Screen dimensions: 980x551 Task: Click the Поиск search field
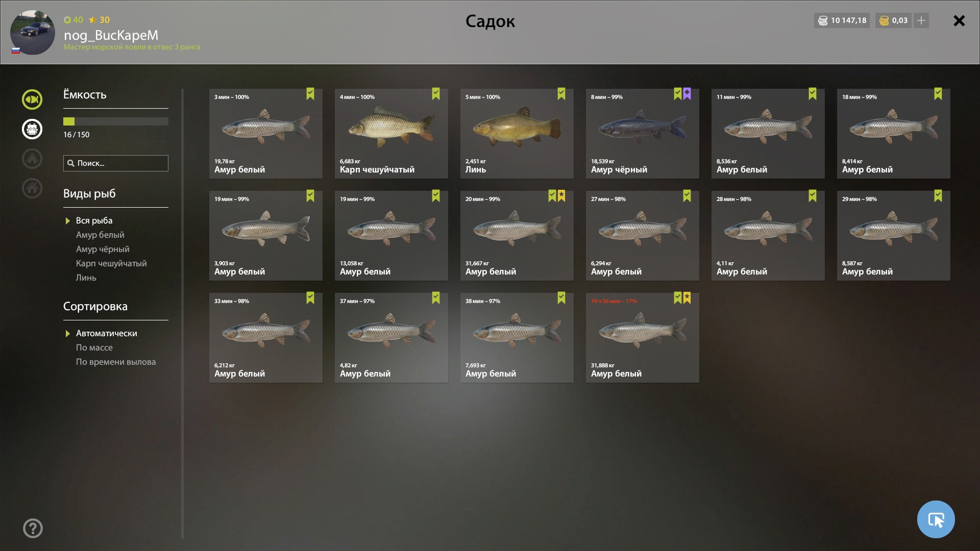coord(116,163)
